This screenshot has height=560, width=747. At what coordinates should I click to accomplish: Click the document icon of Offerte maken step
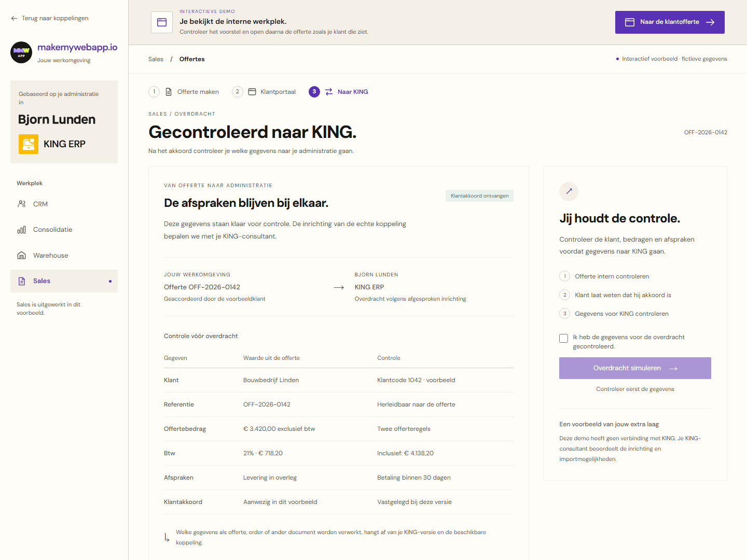[x=169, y=92]
